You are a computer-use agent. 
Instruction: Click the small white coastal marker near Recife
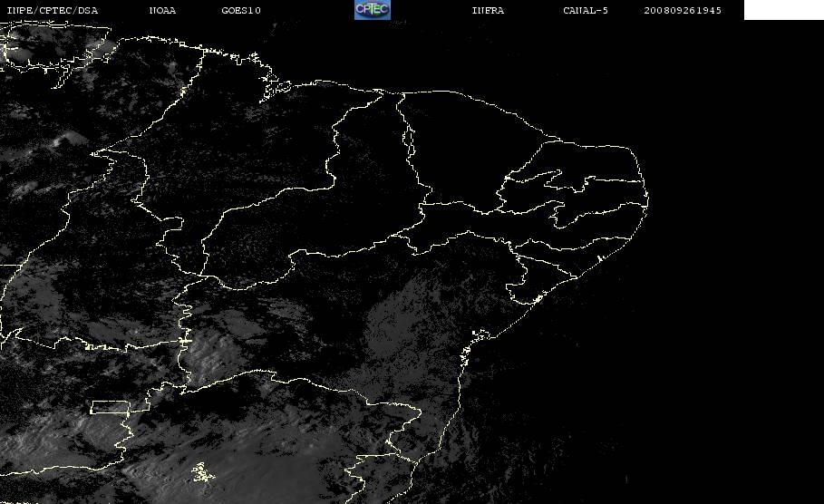599,258
